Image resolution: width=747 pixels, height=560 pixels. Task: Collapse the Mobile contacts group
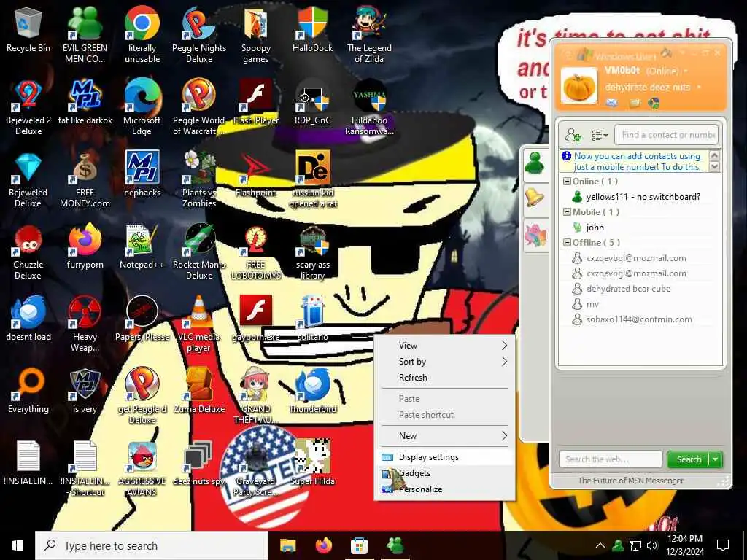(x=567, y=212)
